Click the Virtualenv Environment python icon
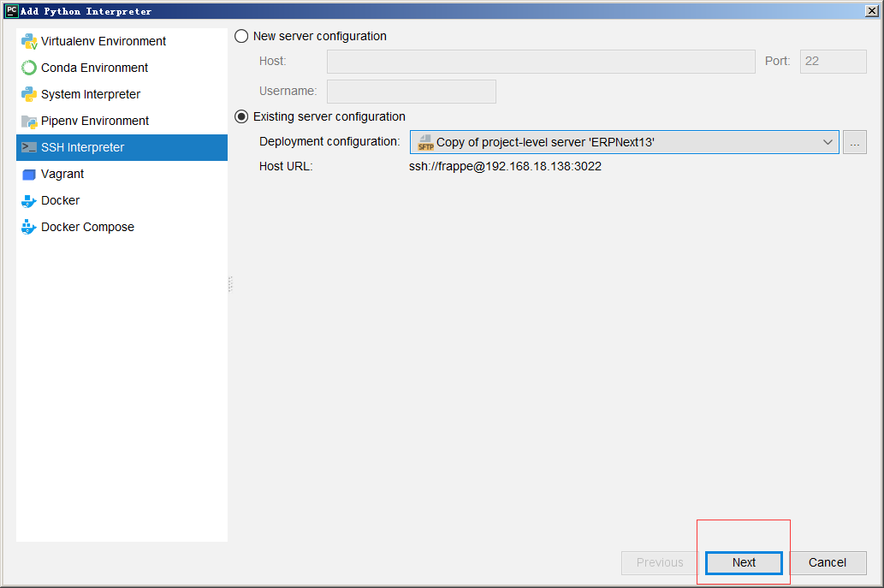The image size is (884, 588). [x=29, y=41]
